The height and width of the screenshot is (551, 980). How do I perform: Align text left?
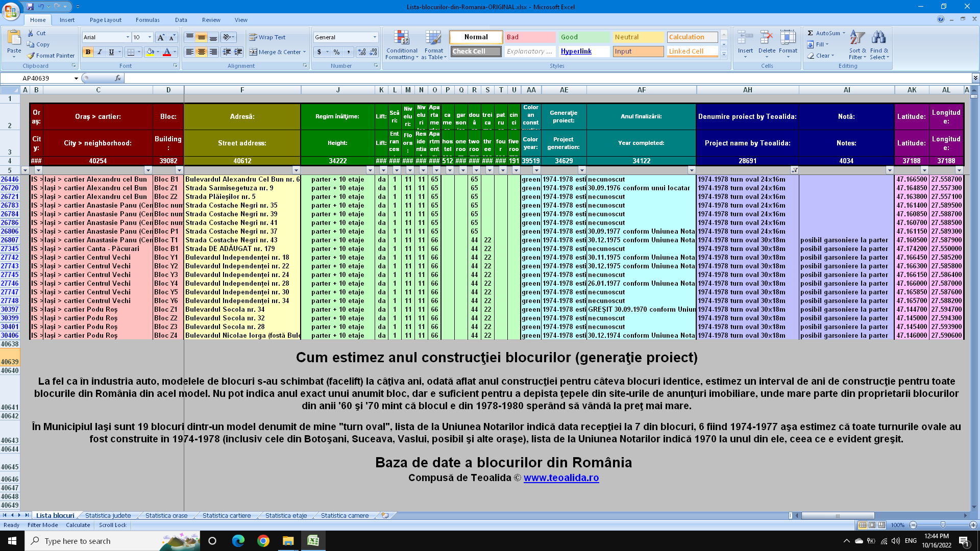pos(189,52)
